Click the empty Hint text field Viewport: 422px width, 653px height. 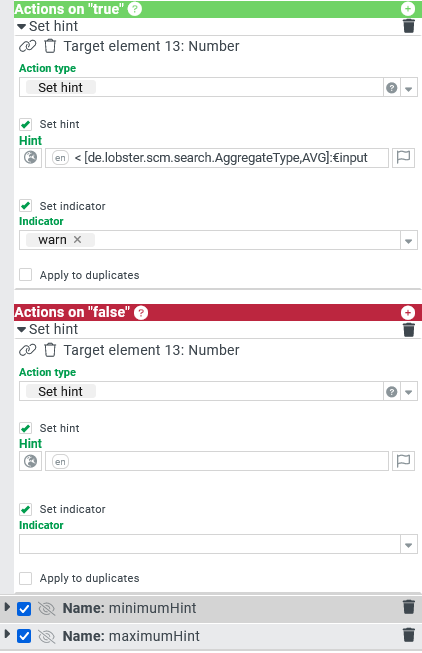pyautogui.click(x=217, y=461)
